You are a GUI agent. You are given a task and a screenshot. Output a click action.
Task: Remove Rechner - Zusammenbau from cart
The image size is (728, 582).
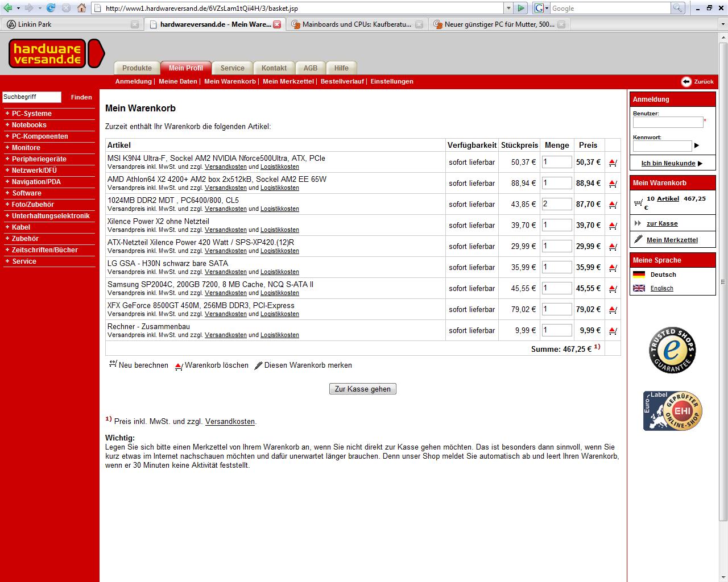coord(613,331)
